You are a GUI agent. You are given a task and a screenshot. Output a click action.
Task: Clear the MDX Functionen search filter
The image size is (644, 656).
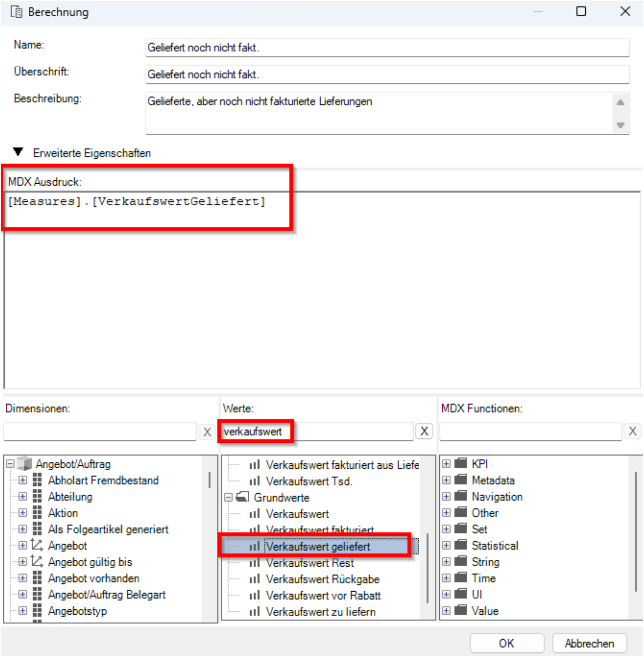pyautogui.click(x=633, y=431)
